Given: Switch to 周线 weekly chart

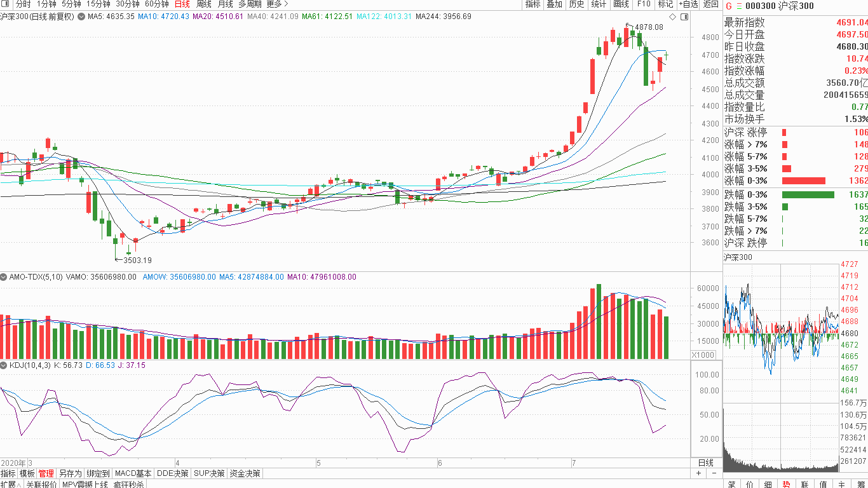Looking at the screenshot, I should click(203, 4).
